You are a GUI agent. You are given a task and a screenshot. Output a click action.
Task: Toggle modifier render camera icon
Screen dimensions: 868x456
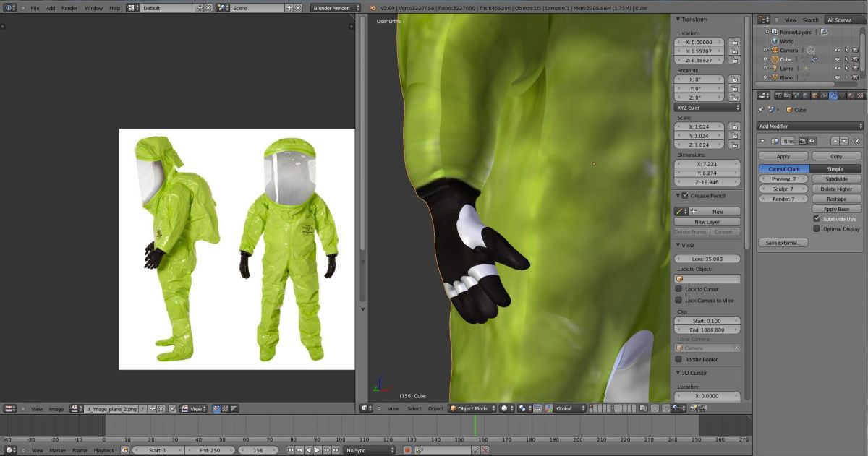pyautogui.click(x=803, y=141)
